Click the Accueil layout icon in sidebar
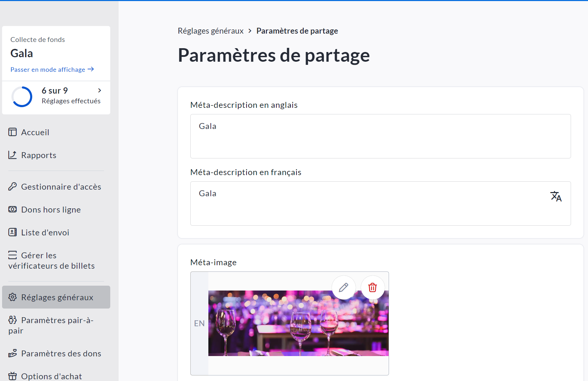 [12, 132]
